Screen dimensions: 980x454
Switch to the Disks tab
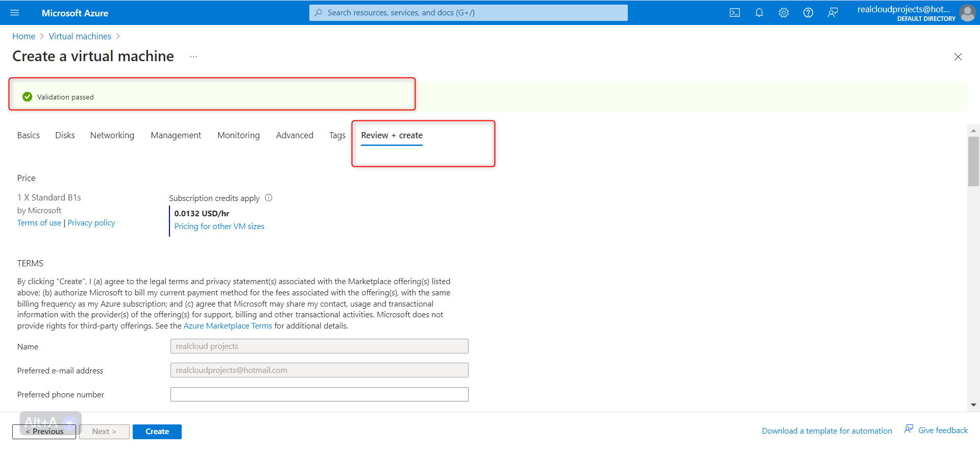pos(65,135)
